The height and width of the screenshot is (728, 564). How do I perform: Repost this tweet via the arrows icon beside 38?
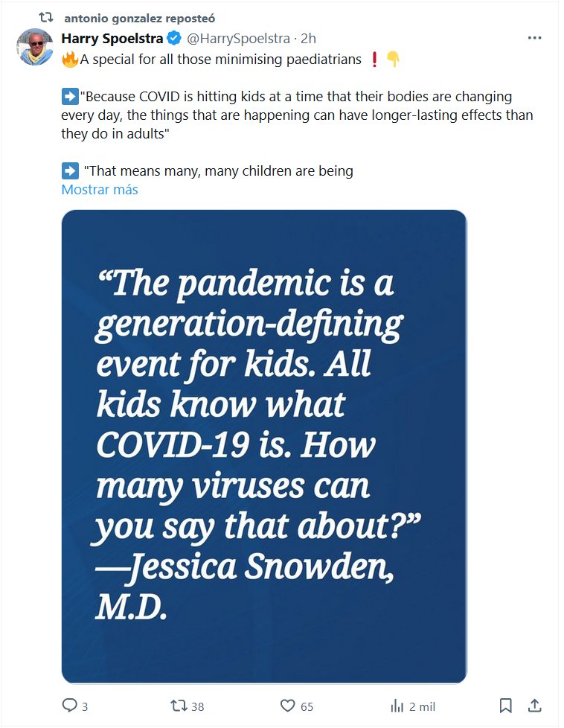pyautogui.click(x=179, y=706)
